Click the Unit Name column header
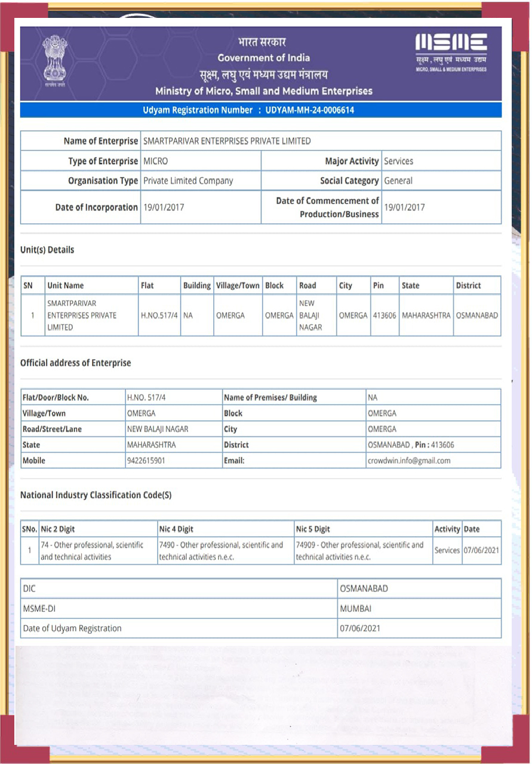The width and height of the screenshot is (532, 764). coord(66,285)
